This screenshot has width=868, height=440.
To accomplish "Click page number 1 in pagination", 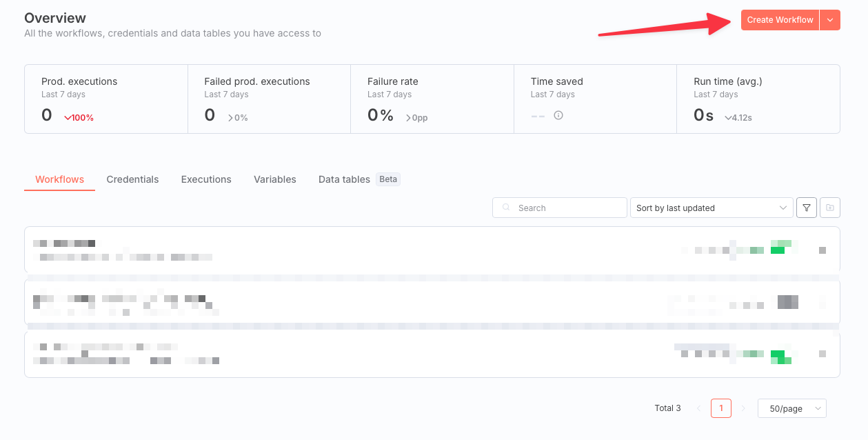I will [721, 408].
